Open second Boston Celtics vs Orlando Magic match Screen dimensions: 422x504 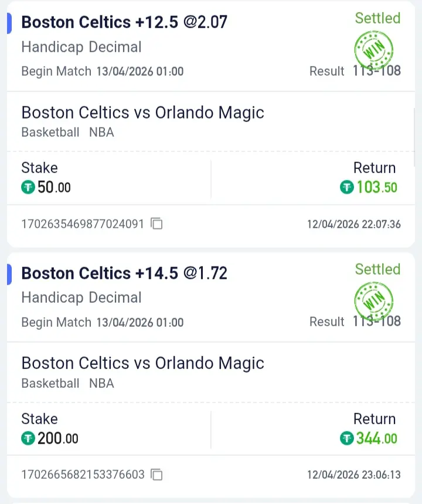click(142, 363)
